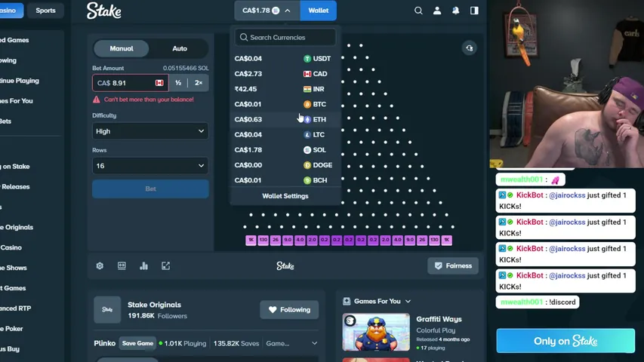Image resolution: width=644 pixels, height=362 pixels.
Task: Select the BTC currency row
Action: (285, 104)
